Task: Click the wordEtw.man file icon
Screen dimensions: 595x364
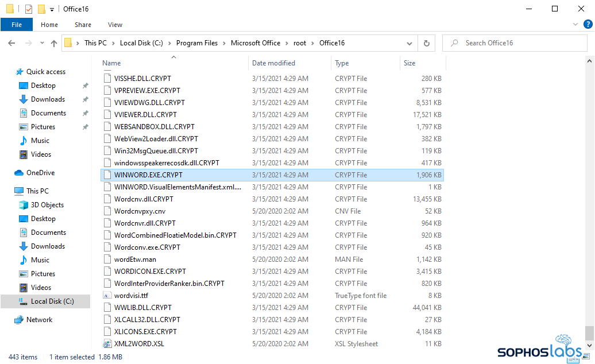Action: pyautogui.click(x=107, y=259)
